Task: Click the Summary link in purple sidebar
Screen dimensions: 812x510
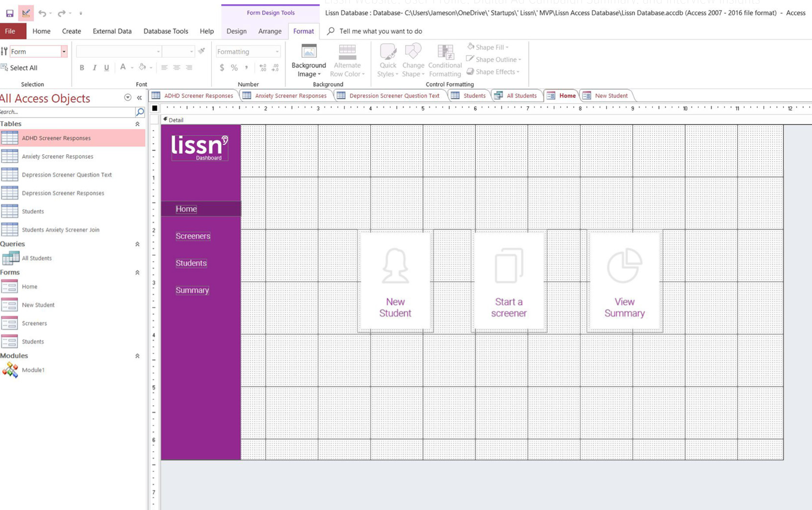Action: click(192, 290)
